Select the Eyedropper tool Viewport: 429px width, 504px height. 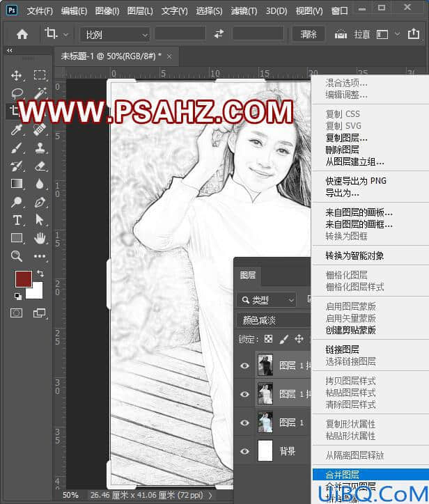16,130
